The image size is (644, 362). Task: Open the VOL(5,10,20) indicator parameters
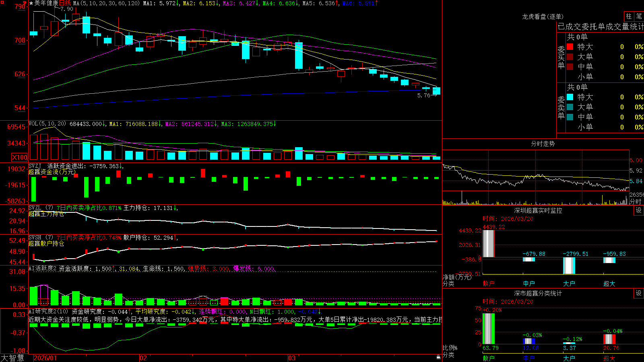47,124
